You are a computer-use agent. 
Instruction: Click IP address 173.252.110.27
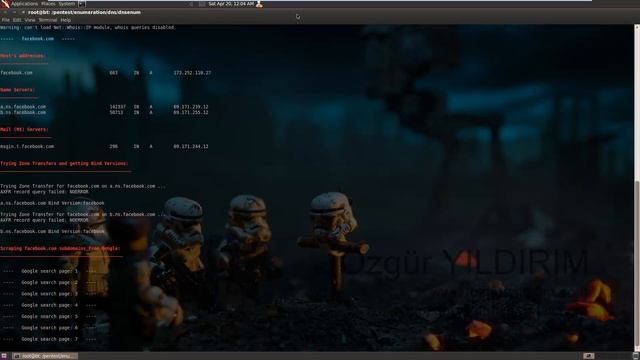point(192,73)
